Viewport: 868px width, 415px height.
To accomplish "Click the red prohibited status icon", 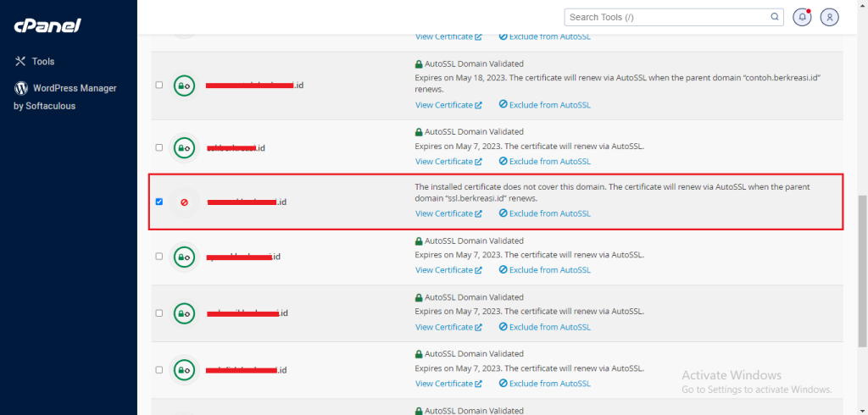I will [184, 202].
